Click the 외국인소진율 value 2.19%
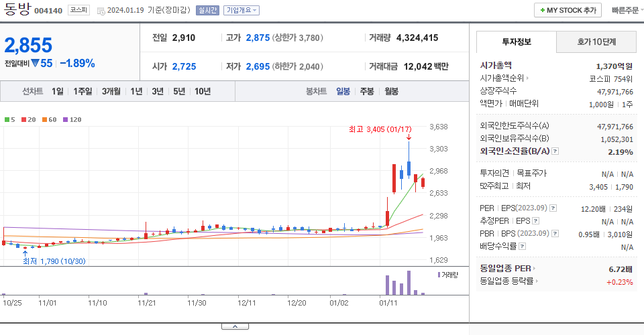Image resolution: width=644 pixels, height=335 pixels. point(620,152)
